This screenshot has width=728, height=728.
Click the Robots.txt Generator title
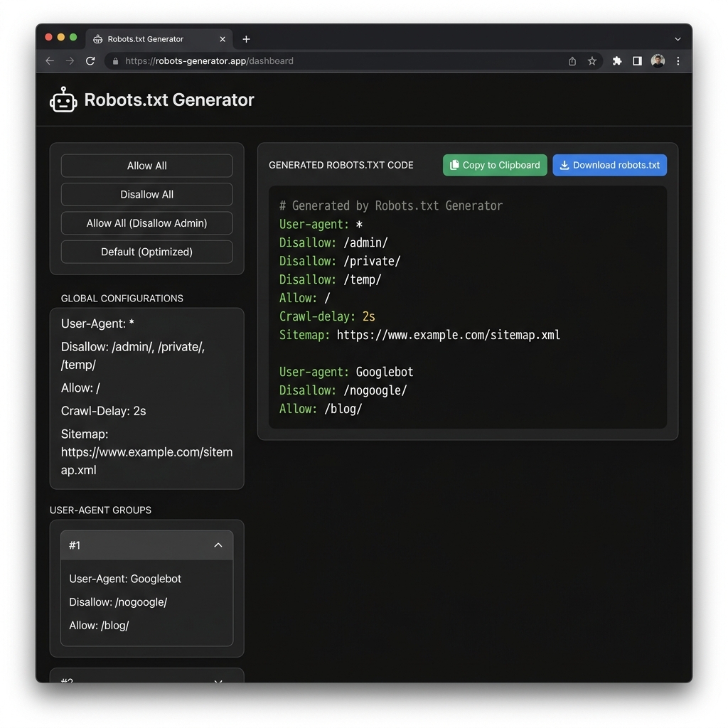tap(169, 100)
